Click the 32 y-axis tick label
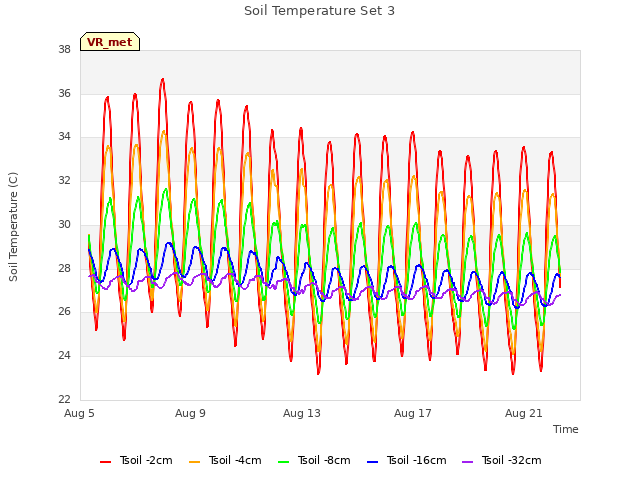Screen dimensions: 640x480 [x=64, y=180]
